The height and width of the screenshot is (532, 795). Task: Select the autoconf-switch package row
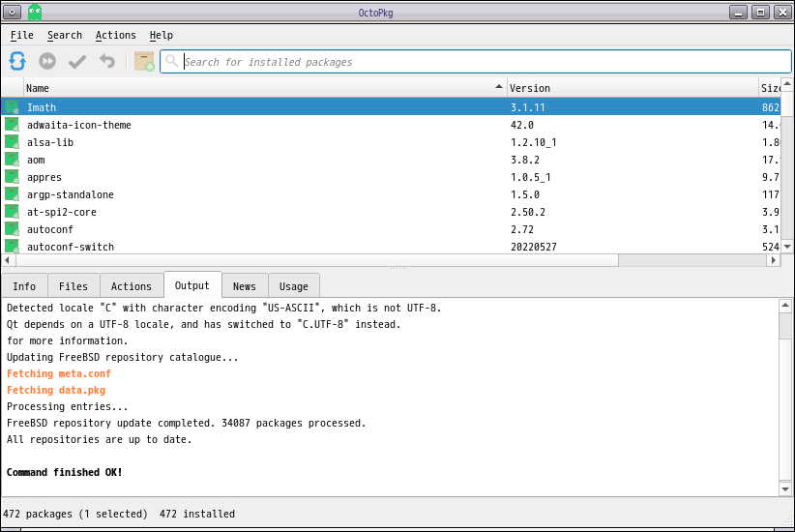click(x=391, y=247)
